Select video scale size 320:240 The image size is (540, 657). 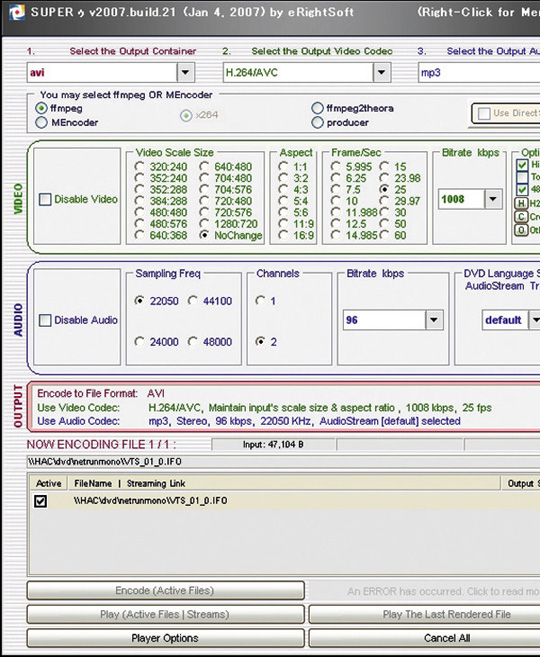pyautogui.click(x=140, y=167)
